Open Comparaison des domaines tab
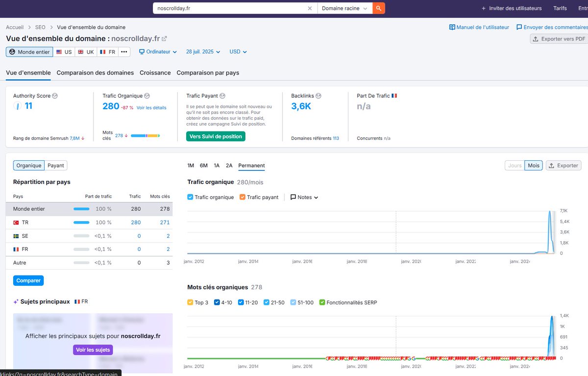 95,73
